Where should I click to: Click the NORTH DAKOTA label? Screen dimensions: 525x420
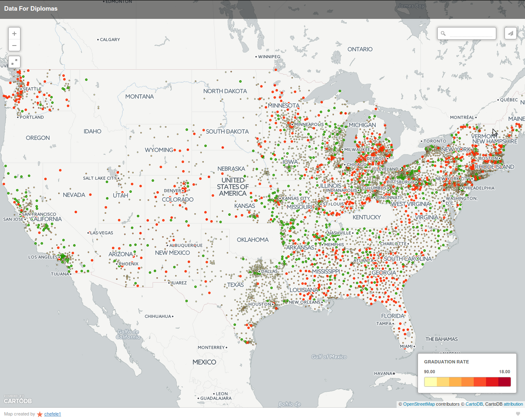225,91
